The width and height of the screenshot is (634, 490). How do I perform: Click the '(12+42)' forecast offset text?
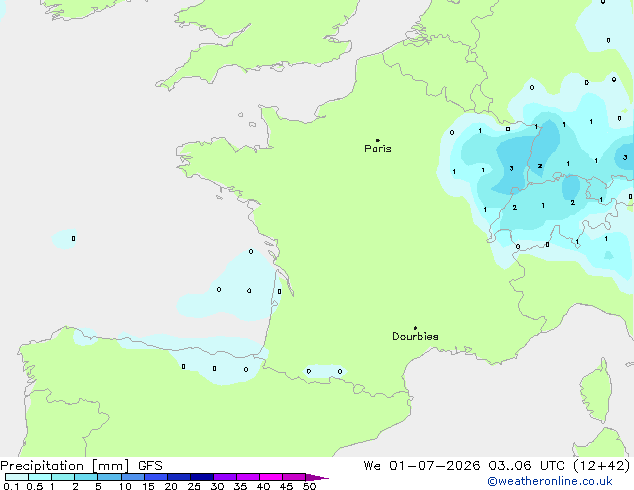point(602,466)
